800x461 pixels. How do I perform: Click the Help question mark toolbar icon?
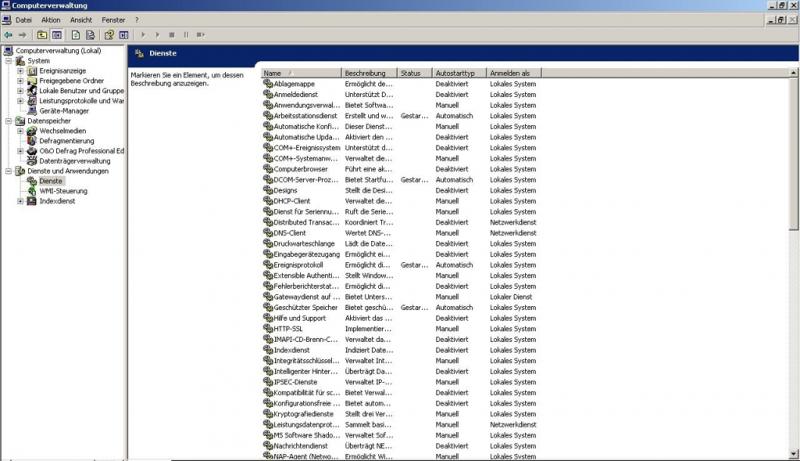point(108,34)
